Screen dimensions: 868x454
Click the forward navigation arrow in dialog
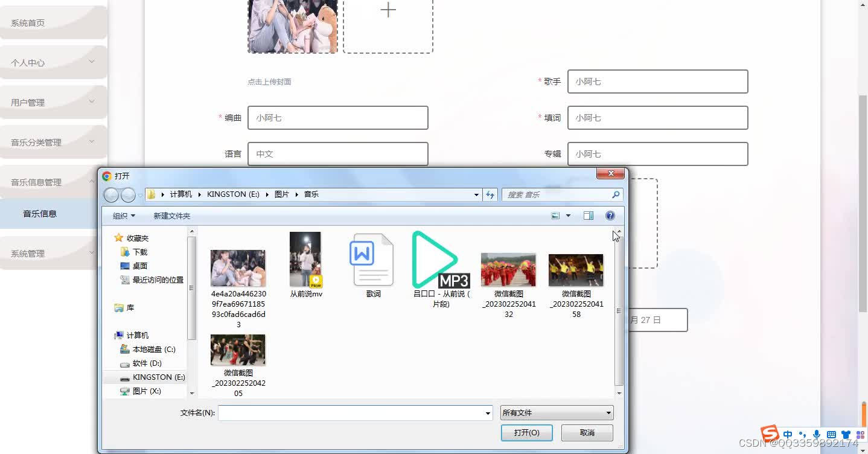[128, 195]
